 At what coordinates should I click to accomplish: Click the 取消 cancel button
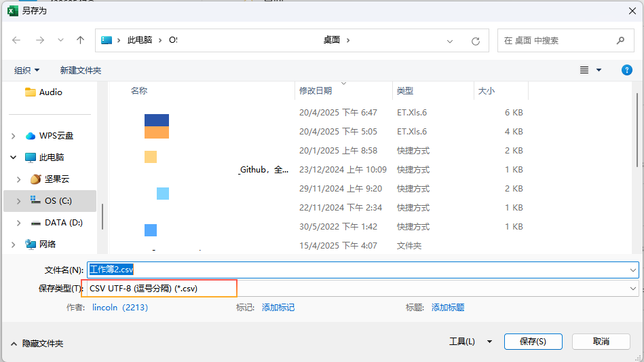click(x=600, y=341)
